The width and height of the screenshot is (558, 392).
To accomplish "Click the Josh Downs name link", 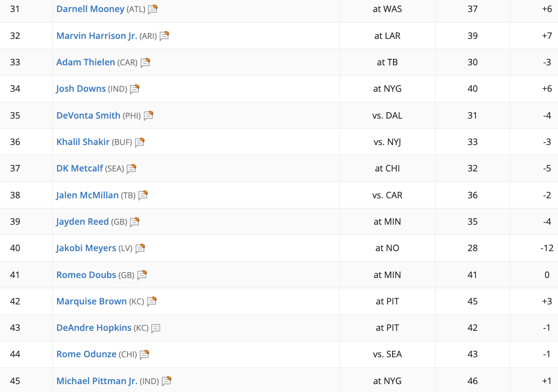I will pyautogui.click(x=81, y=89).
